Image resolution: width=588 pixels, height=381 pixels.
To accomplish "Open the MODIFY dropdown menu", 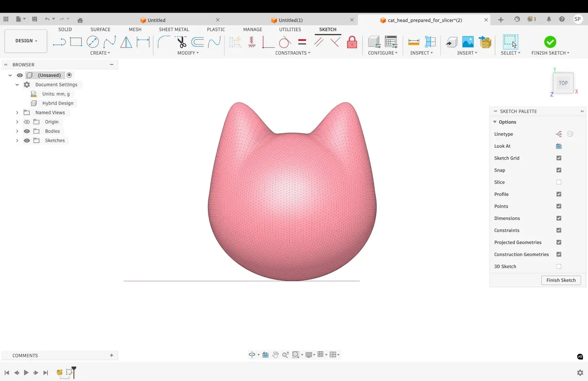I will [188, 53].
